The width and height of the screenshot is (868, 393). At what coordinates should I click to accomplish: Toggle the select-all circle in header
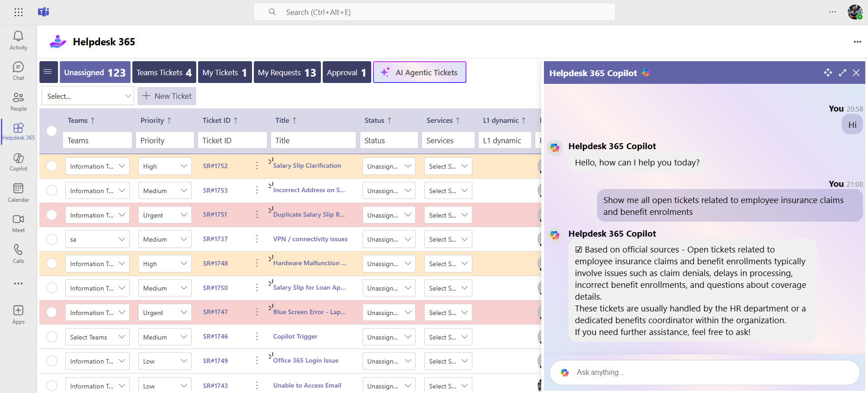point(52,131)
